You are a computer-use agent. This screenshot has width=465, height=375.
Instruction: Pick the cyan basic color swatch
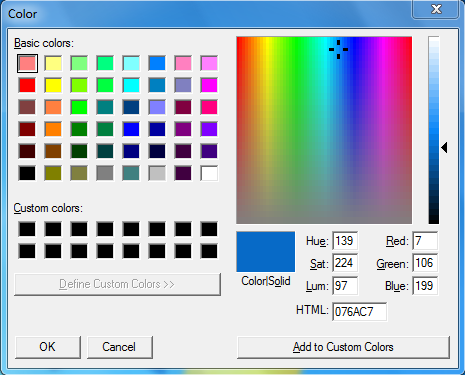point(131,85)
